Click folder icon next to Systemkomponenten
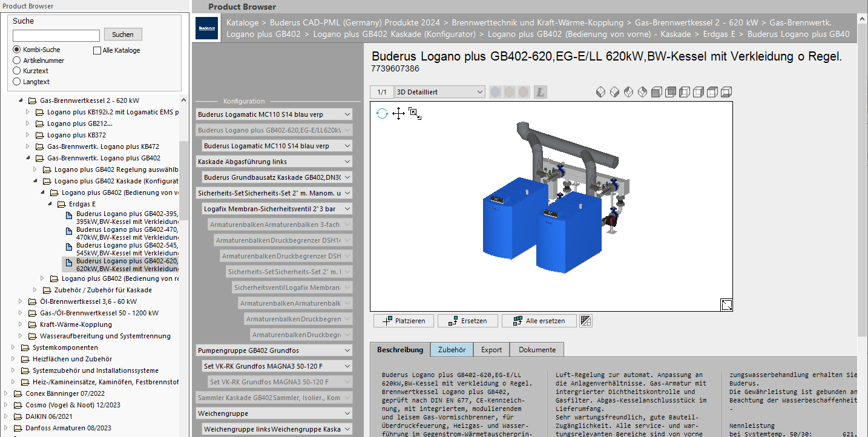Viewport: 868px width, 437px height. (25, 347)
